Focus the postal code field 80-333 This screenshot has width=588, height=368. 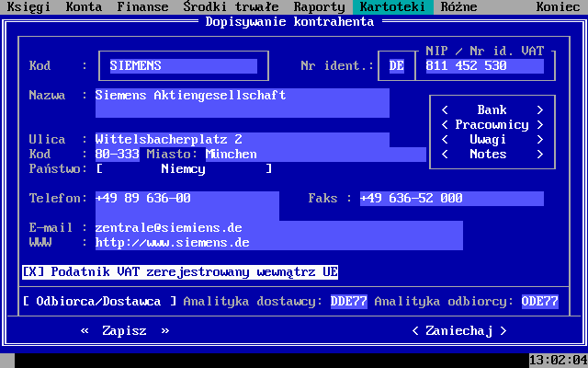click(x=118, y=154)
